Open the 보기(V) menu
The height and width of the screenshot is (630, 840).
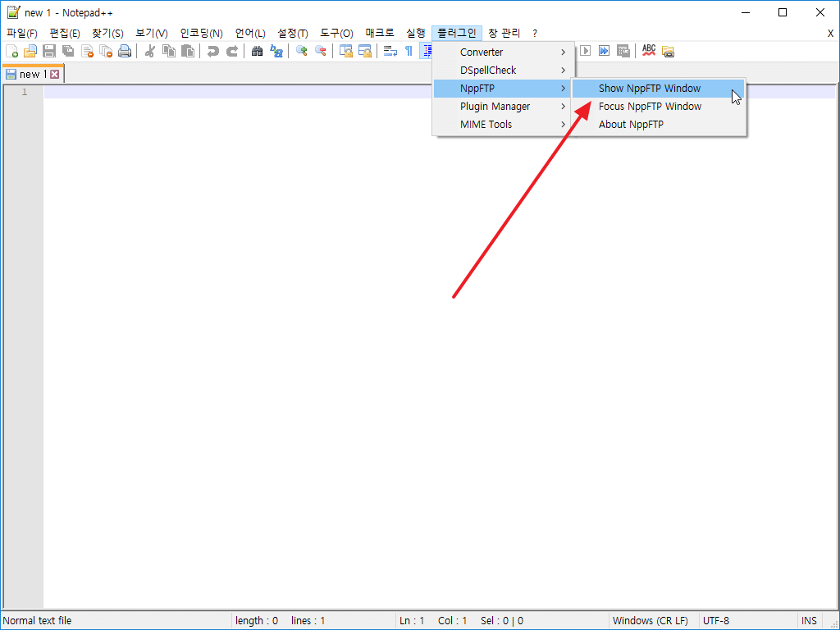pos(152,33)
